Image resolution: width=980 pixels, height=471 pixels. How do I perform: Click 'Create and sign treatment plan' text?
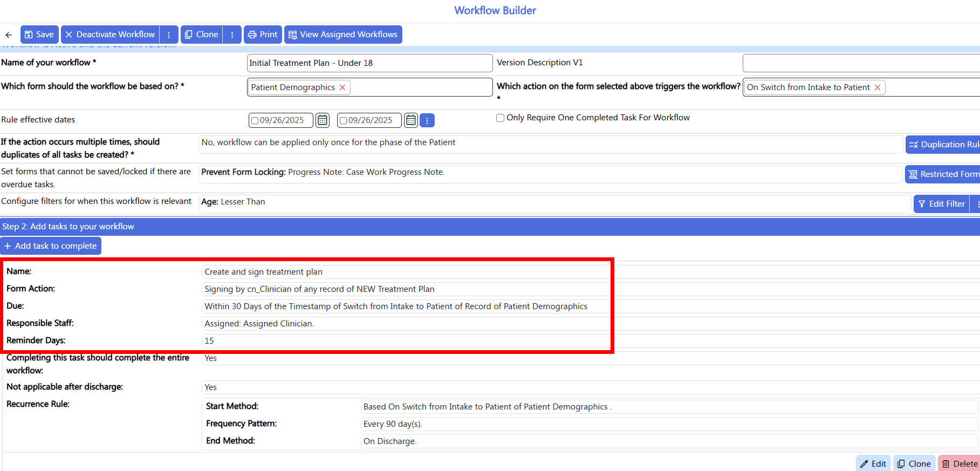(x=263, y=272)
